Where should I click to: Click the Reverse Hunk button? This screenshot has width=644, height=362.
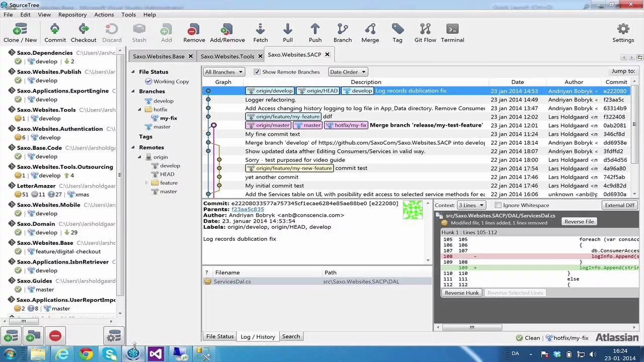point(461,293)
